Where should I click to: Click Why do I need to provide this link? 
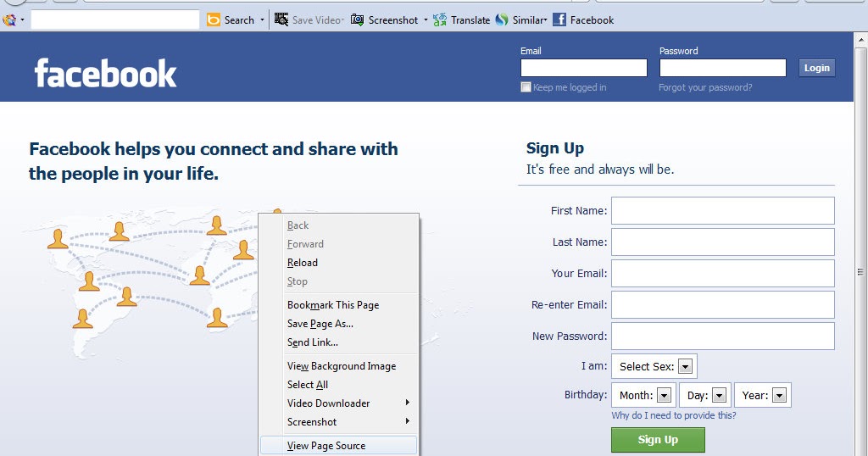674,415
